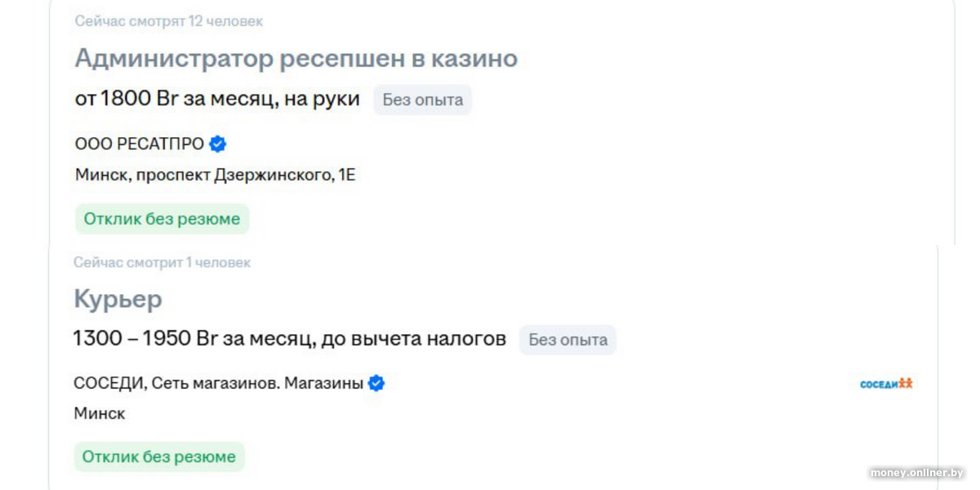
Task: Click Сейчас смотрят 12 человек label
Action: pyautogui.click(x=168, y=21)
